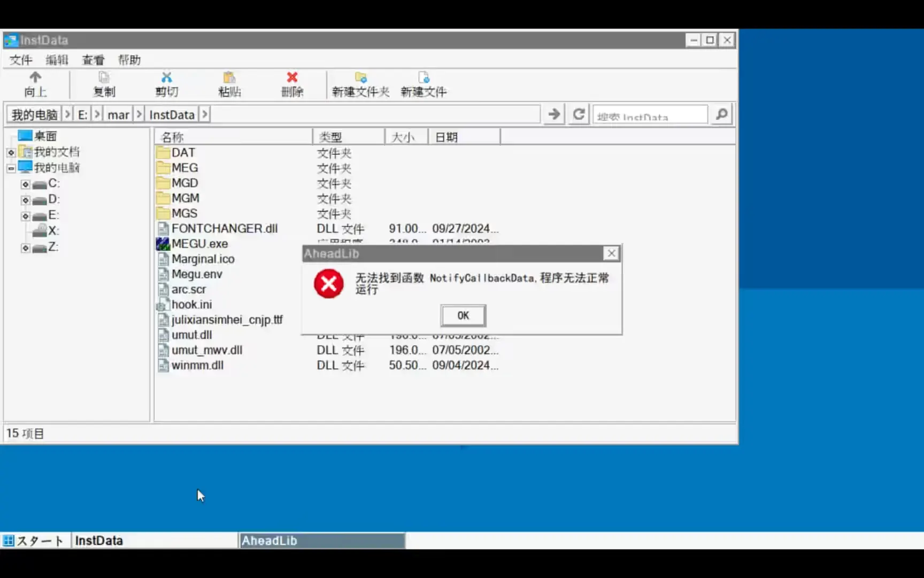Click the My Computer (我的电脑) tree icon
The width and height of the screenshot is (924, 578).
(25, 167)
